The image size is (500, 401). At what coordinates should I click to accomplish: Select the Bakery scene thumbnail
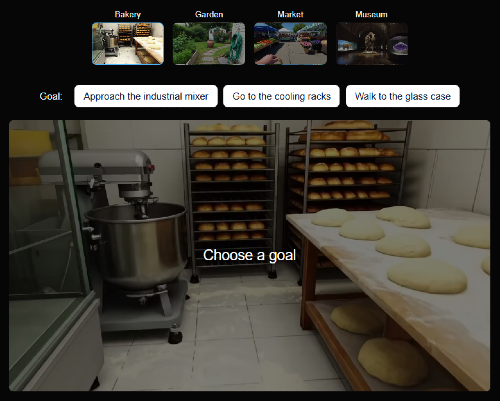(128, 43)
